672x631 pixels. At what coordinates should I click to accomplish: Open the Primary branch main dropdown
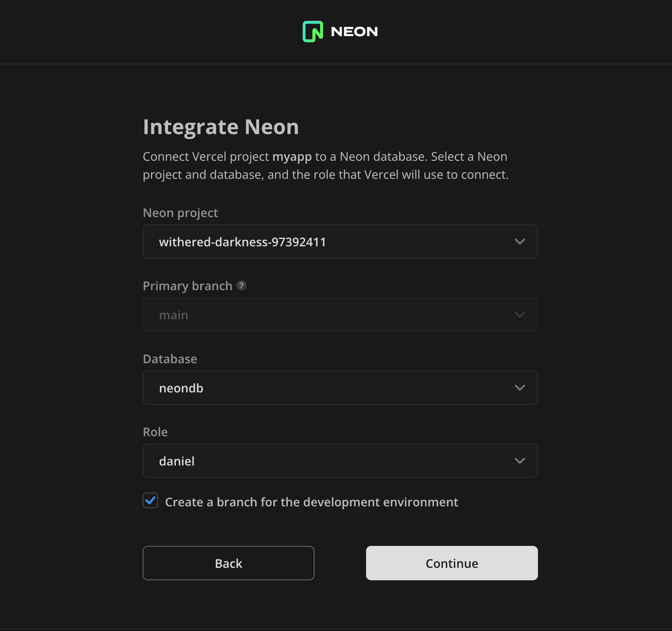click(x=340, y=315)
